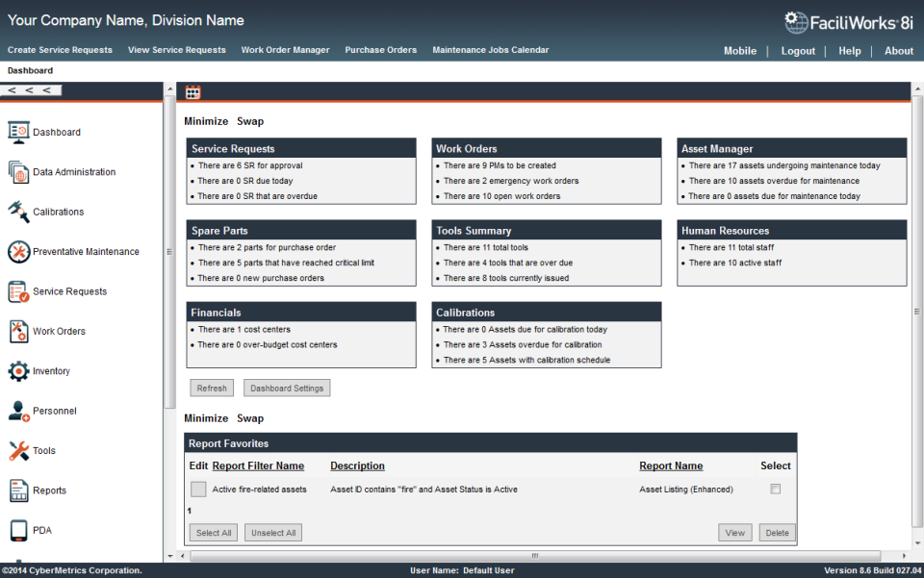Open Dashboard Settings

pos(287,388)
